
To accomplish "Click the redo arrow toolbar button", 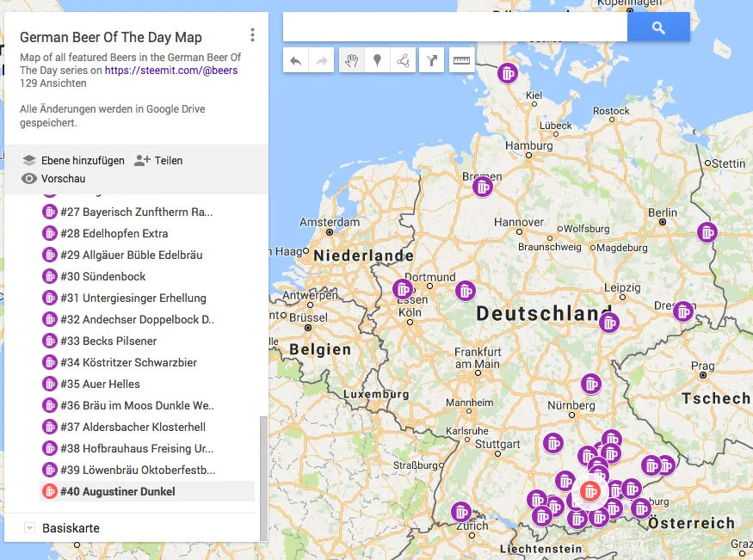I will click(x=321, y=60).
